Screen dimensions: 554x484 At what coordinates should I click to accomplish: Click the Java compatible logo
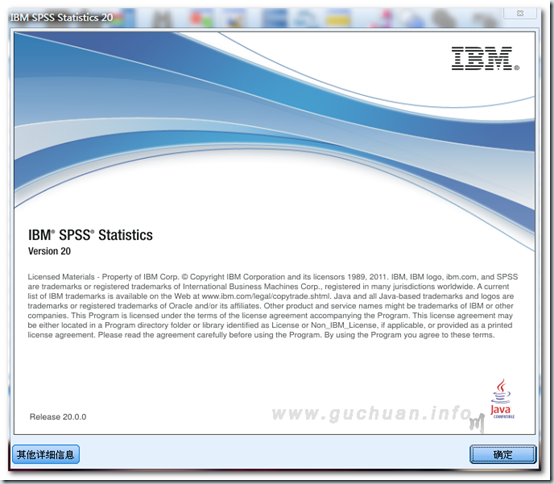(x=502, y=399)
